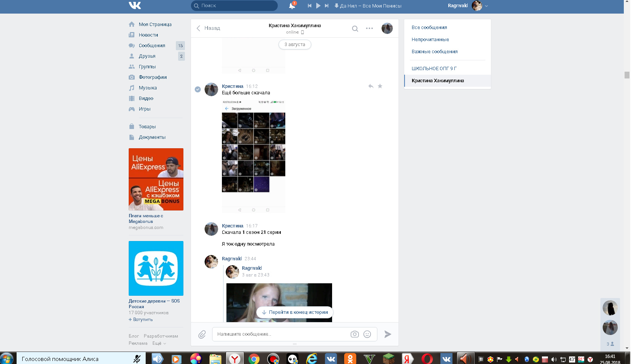634x364 pixels.
Task: Search within the conversation magnifier icon
Action: pyautogui.click(x=355, y=29)
